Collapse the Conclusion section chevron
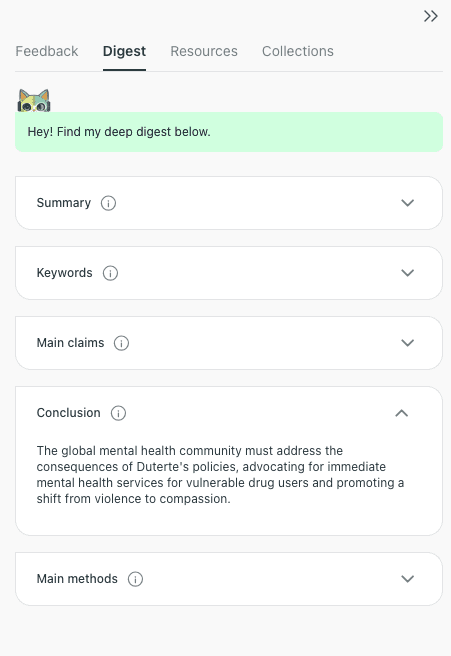451x656 pixels. pos(402,413)
